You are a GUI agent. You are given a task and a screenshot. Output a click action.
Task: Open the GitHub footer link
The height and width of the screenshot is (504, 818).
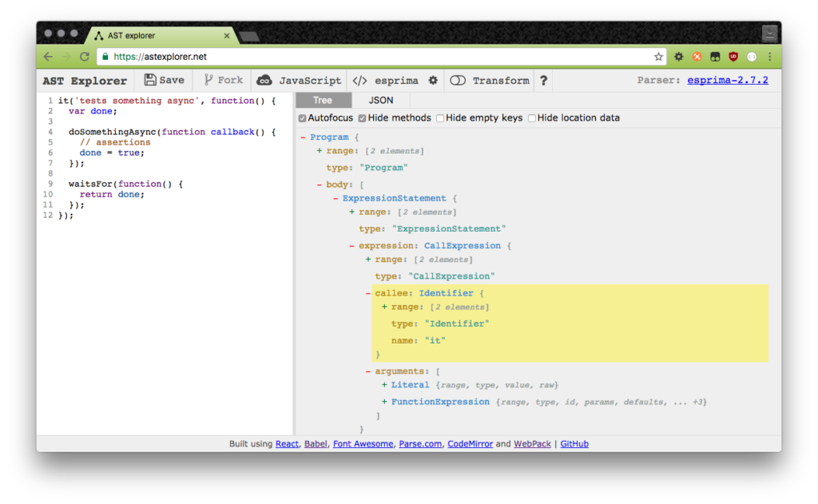click(x=574, y=444)
